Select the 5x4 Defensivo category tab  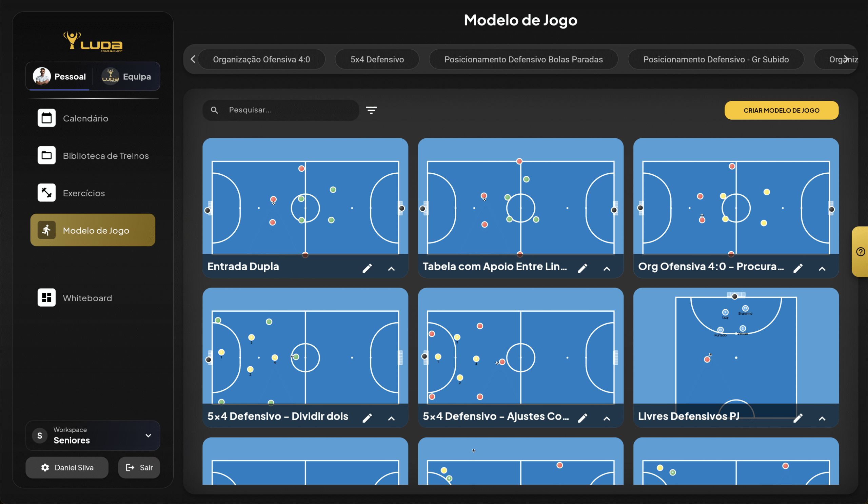click(x=377, y=59)
